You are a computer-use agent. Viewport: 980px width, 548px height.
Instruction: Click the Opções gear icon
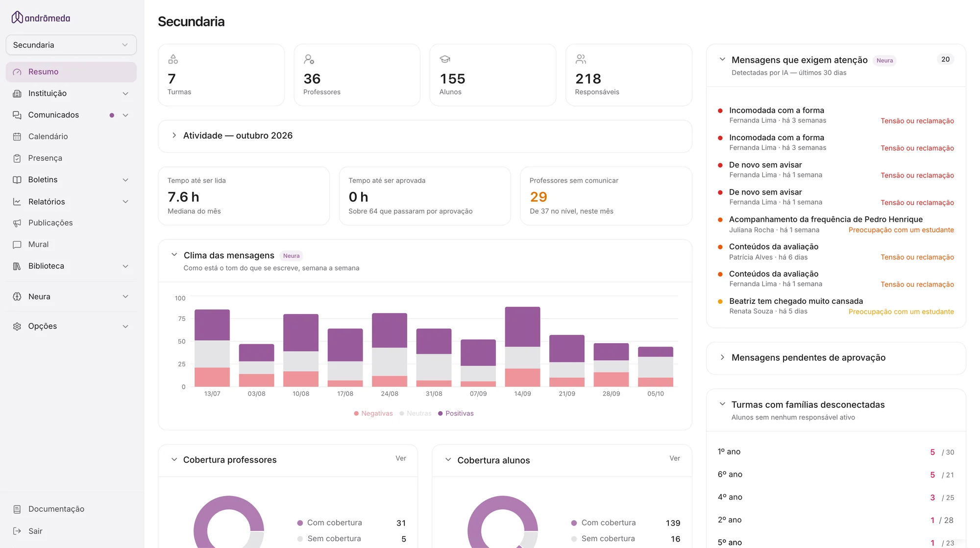[17, 326]
